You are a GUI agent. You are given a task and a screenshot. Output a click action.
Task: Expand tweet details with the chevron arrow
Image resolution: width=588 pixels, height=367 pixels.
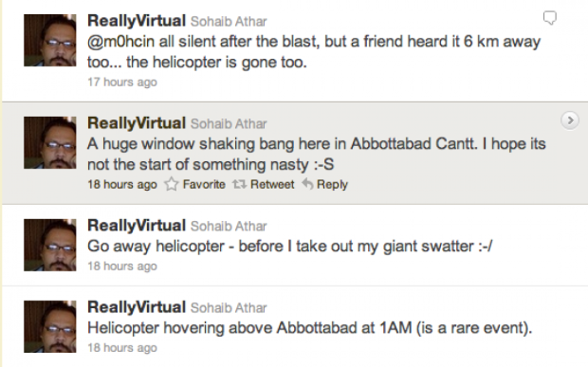click(x=570, y=120)
